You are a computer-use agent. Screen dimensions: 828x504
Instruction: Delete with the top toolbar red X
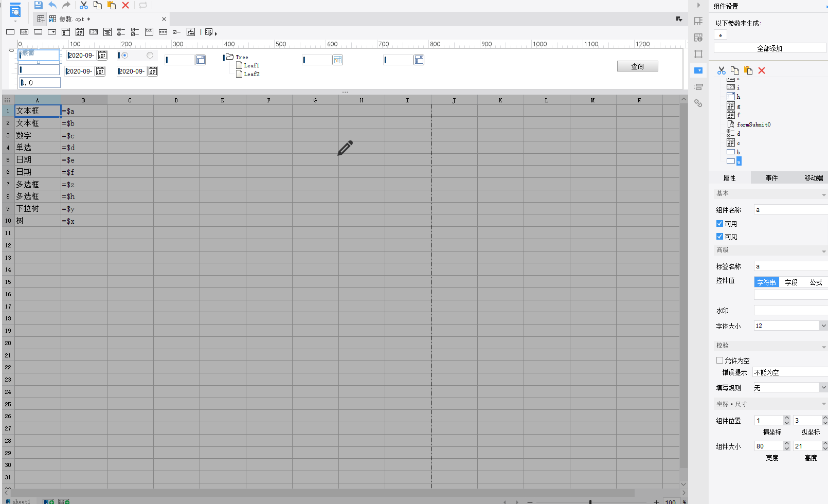click(125, 5)
